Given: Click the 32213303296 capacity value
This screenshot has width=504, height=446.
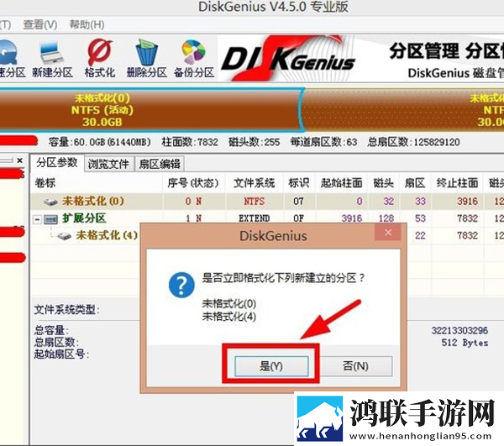Looking at the screenshot, I should click(x=459, y=330).
